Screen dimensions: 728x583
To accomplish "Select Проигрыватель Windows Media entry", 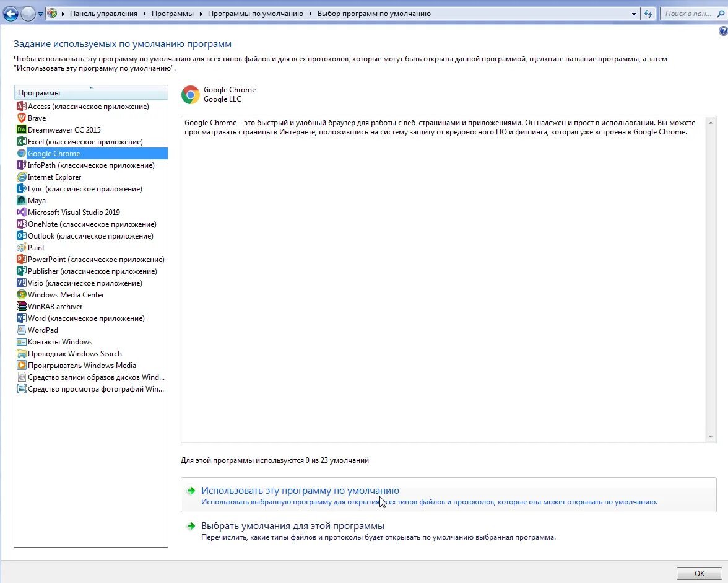I will [x=91, y=365].
